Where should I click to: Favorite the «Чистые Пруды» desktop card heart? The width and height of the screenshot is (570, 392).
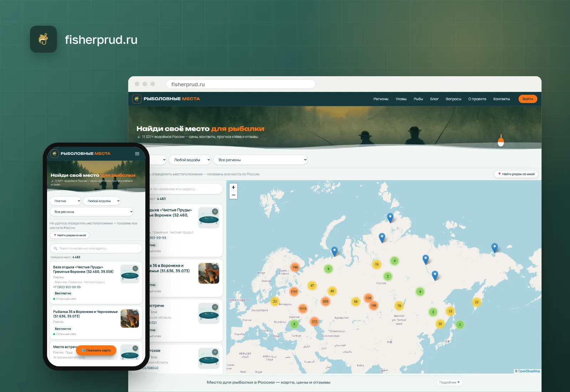tap(215, 211)
